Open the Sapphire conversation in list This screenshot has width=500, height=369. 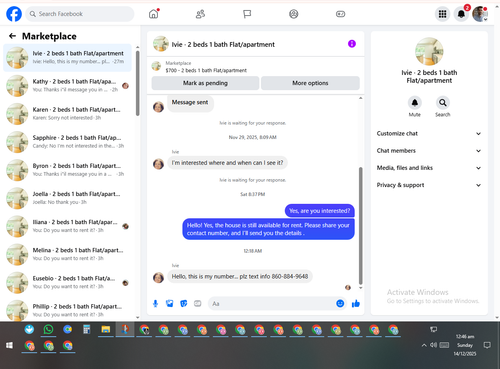[x=68, y=142]
